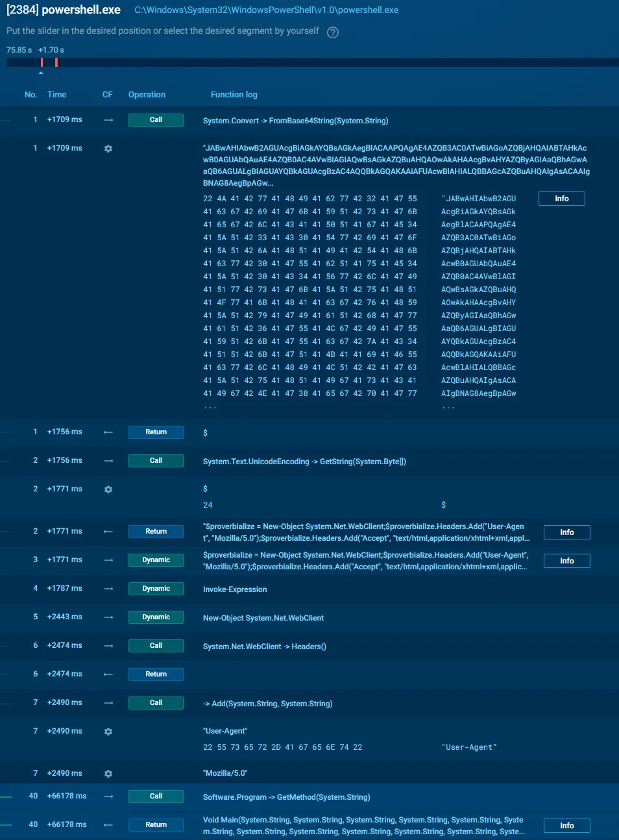Click Call badge for WebClient Headers()
619x840 pixels.
156,646
